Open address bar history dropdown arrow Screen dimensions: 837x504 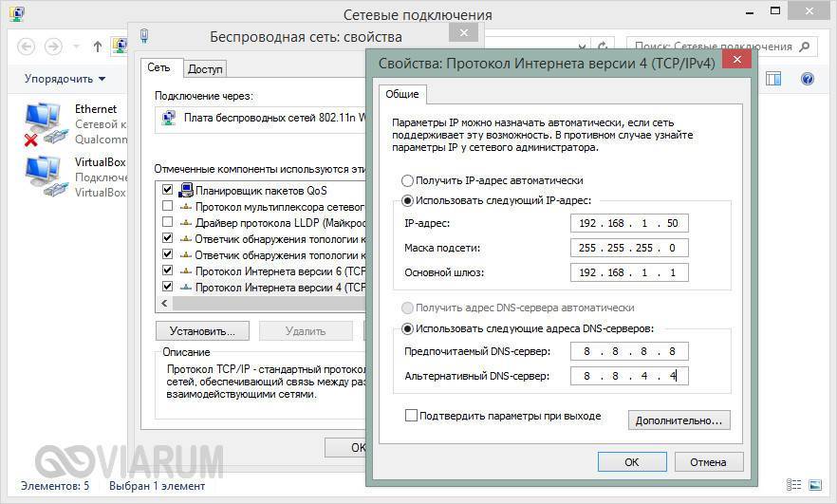[582, 47]
